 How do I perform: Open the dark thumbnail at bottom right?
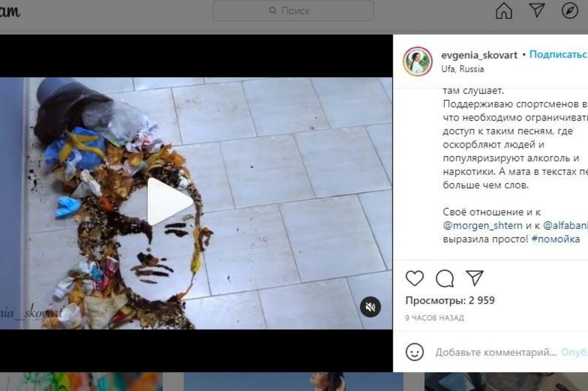click(506, 381)
